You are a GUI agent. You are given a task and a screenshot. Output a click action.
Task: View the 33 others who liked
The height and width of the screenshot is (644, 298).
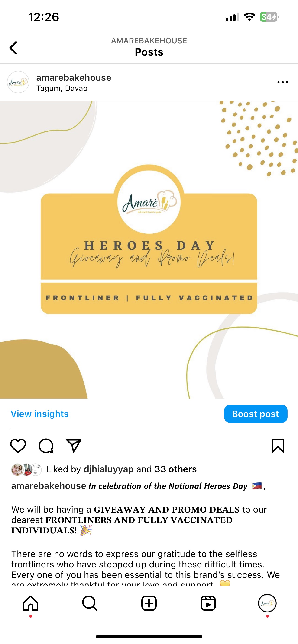[x=176, y=469]
